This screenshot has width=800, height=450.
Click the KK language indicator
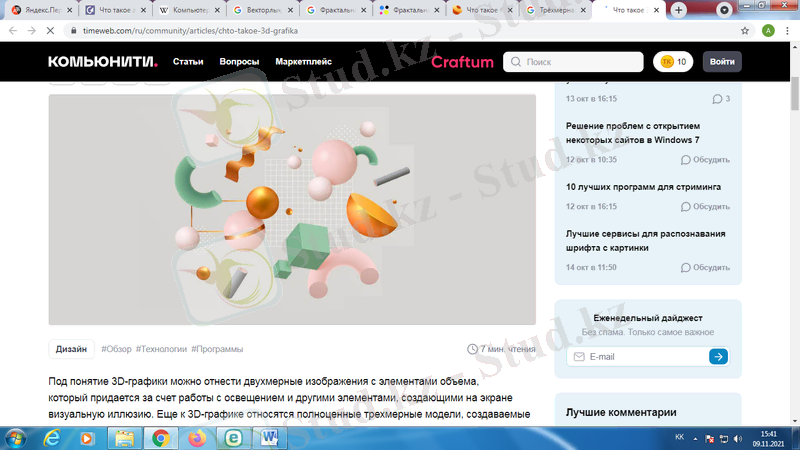(680, 437)
